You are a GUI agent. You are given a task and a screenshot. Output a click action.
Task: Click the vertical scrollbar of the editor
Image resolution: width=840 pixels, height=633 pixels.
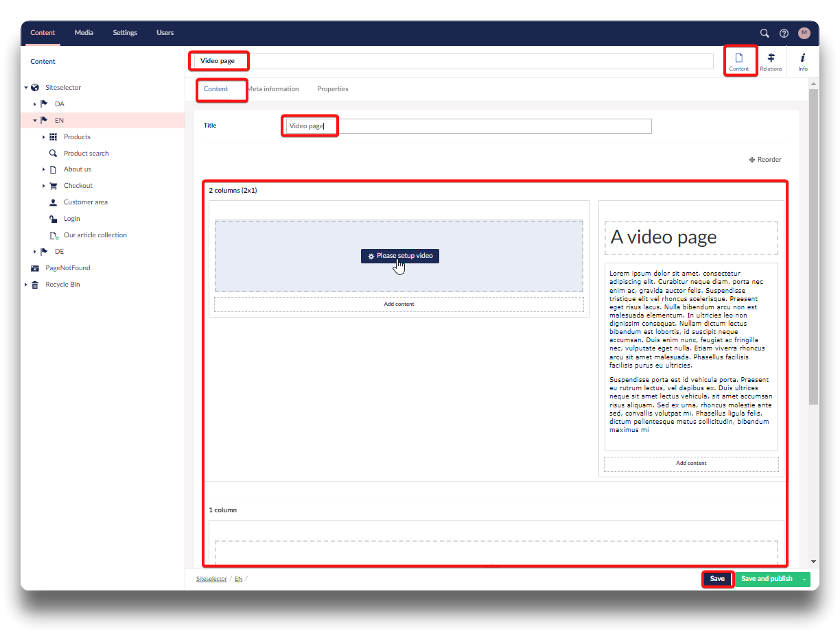click(813, 247)
